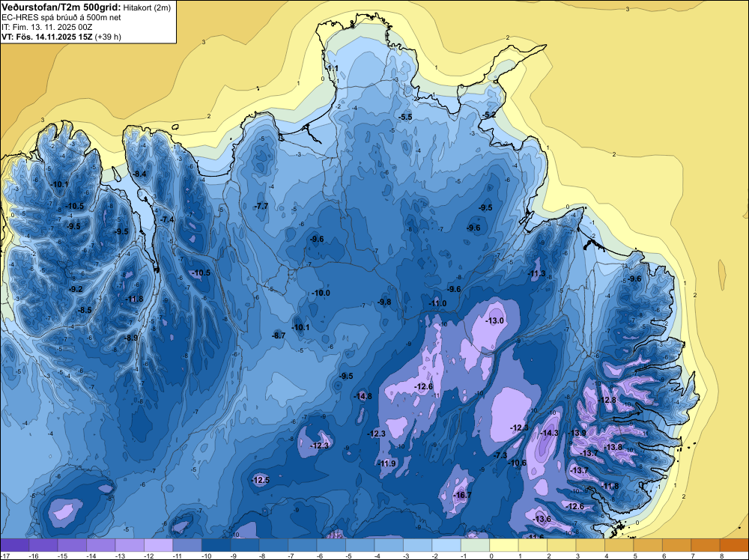749x560 pixels.
Task: Click the -14.3 temperature label
Action: pos(549,433)
